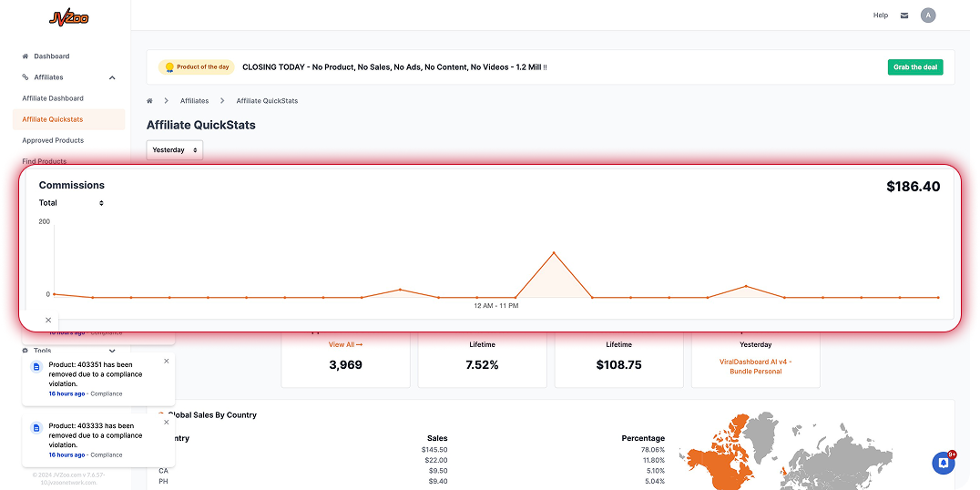Collapse the Affiliates sidebar section

click(x=112, y=77)
